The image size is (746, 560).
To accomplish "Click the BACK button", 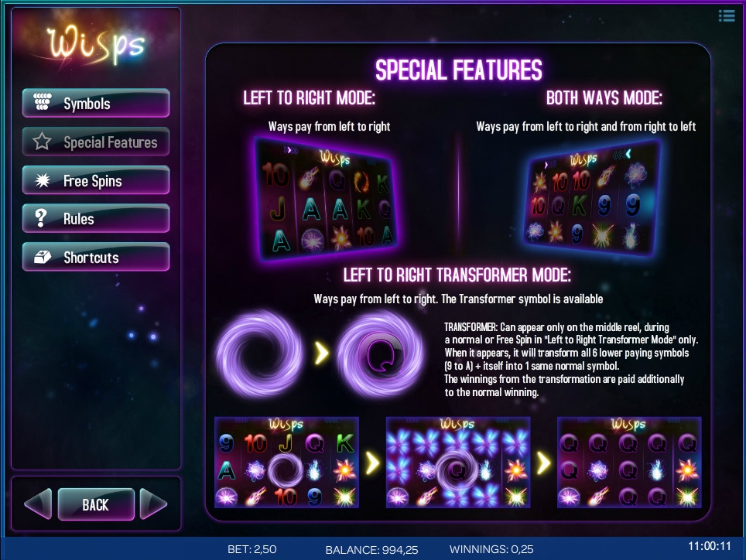I will pos(96,504).
